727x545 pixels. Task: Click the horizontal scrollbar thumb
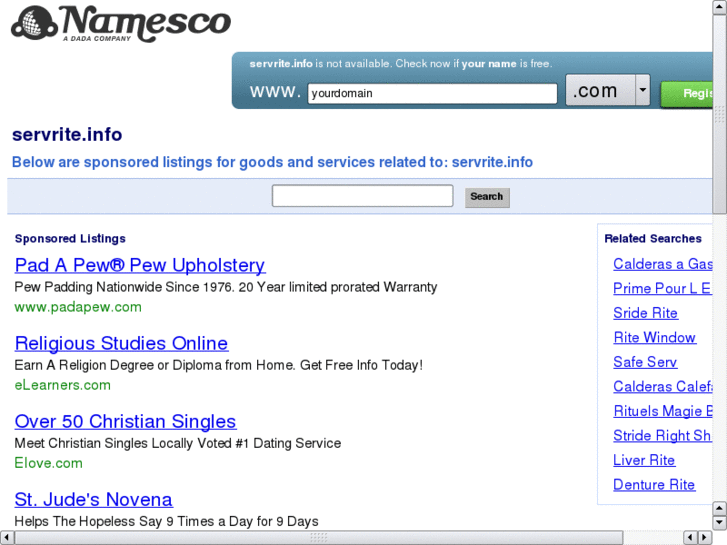pyautogui.click(x=319, y=538)
